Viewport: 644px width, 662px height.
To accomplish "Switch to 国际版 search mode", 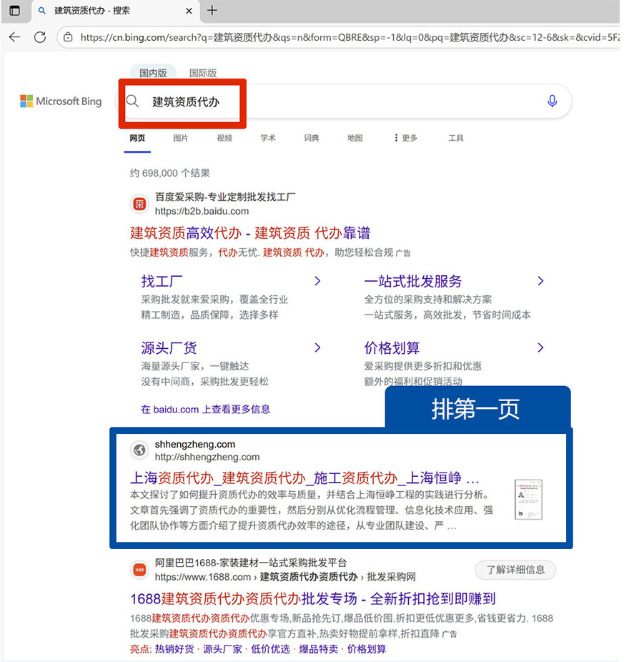I will click(x=203, y=73).
